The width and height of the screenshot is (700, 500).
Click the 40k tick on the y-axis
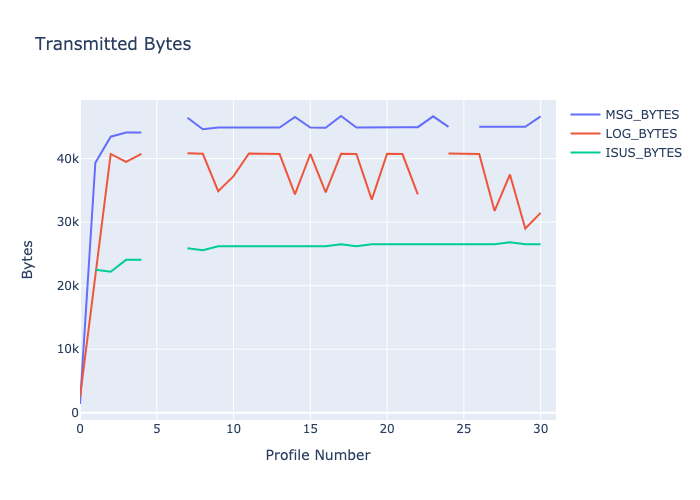coord(67,159)
